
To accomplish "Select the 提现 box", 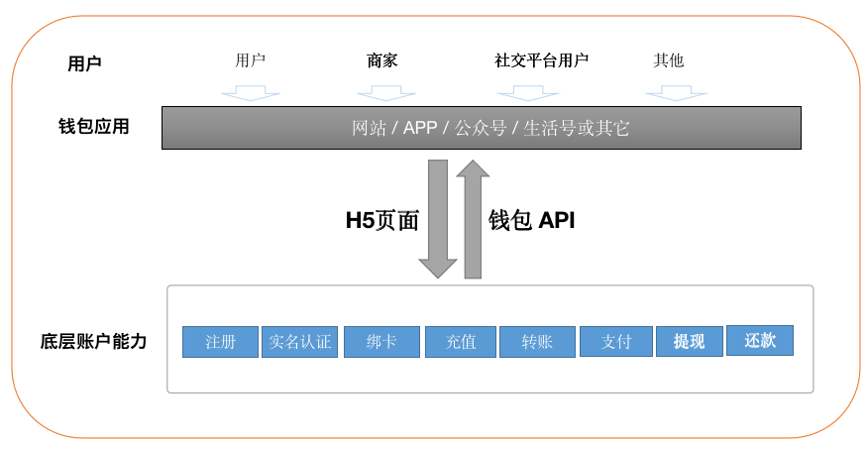I will (690, 341).
